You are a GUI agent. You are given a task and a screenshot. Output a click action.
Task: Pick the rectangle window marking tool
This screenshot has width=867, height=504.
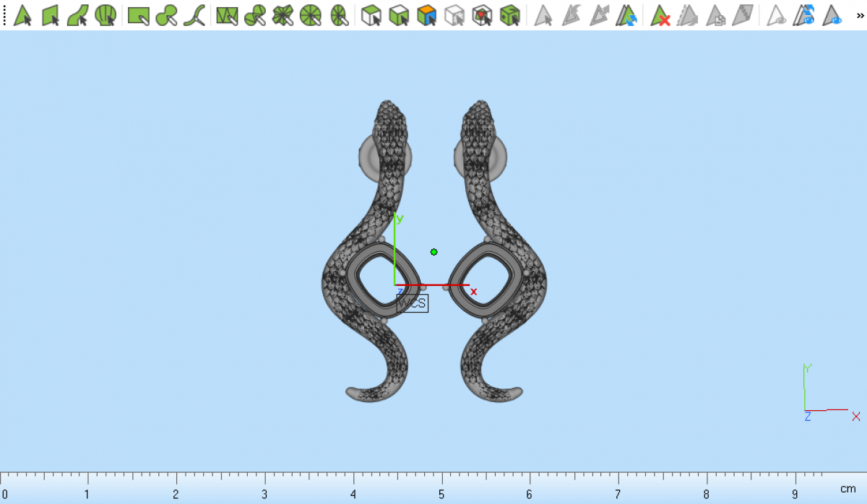[x=138, y=15]
